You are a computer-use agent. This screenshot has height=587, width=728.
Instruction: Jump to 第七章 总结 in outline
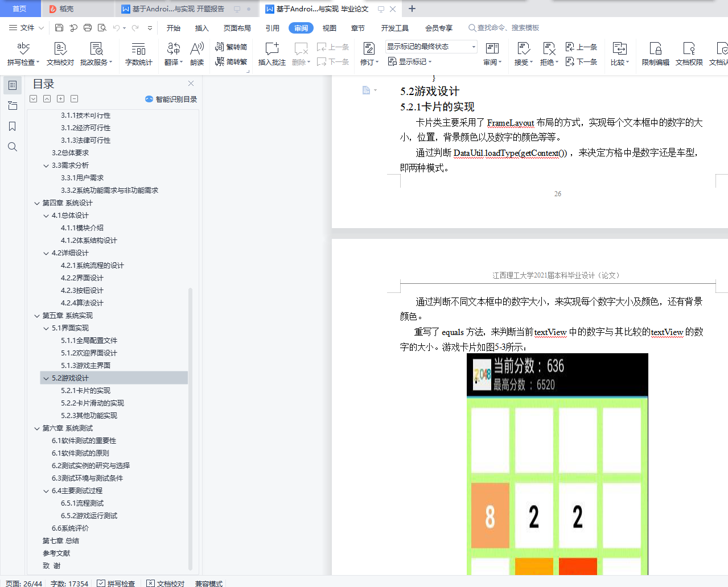tap(61, 541)
